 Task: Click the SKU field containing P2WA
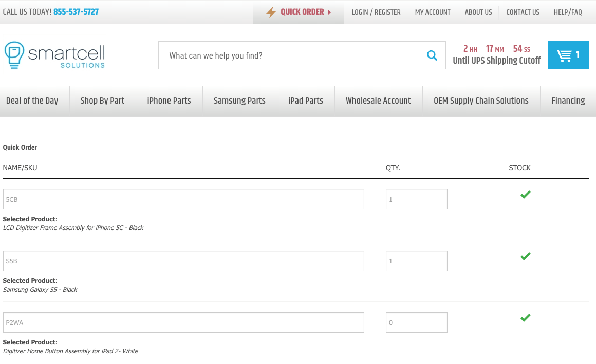(183, 322)
